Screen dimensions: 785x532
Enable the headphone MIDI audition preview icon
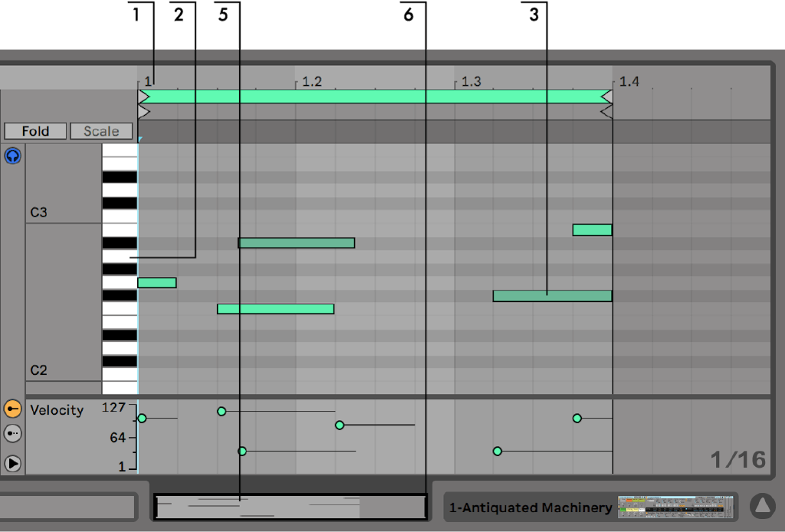pyautogui.click(x=12, y=154)
